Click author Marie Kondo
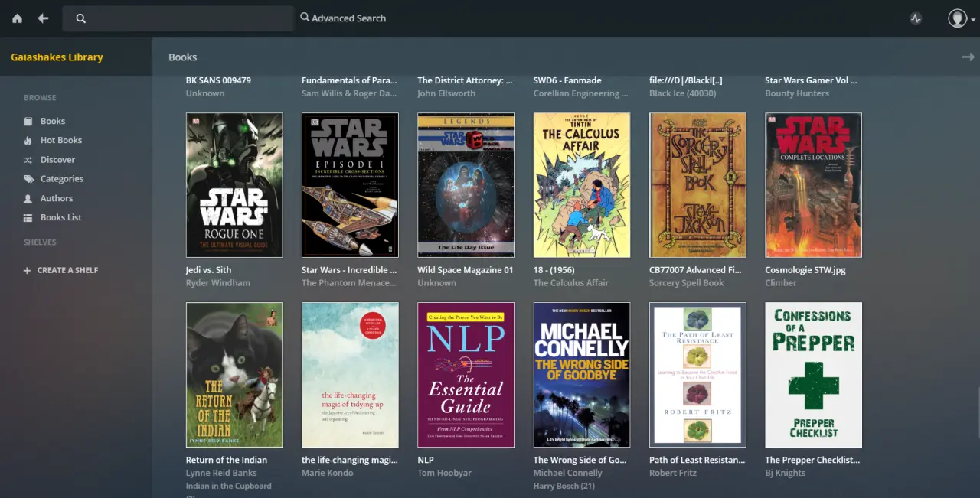The height and width of the screenshot is (498, 980). point(328,473)
